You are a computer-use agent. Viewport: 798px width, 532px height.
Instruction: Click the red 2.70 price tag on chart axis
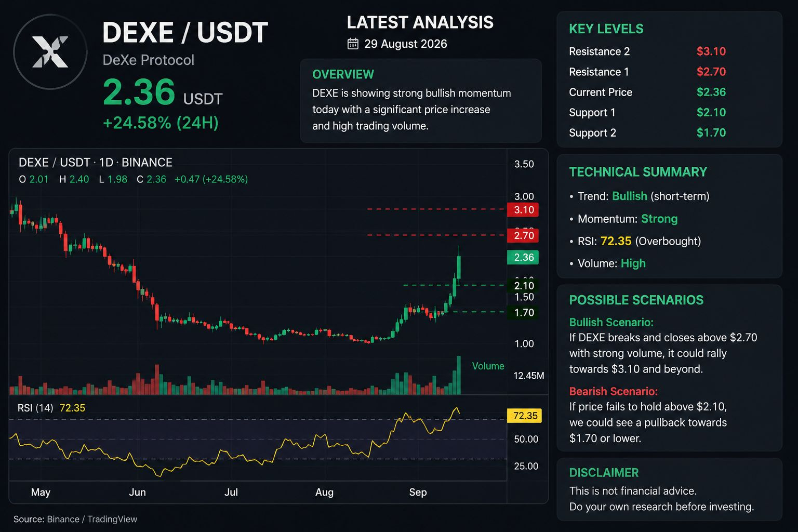pyautogui.click(x=523, y=235)
